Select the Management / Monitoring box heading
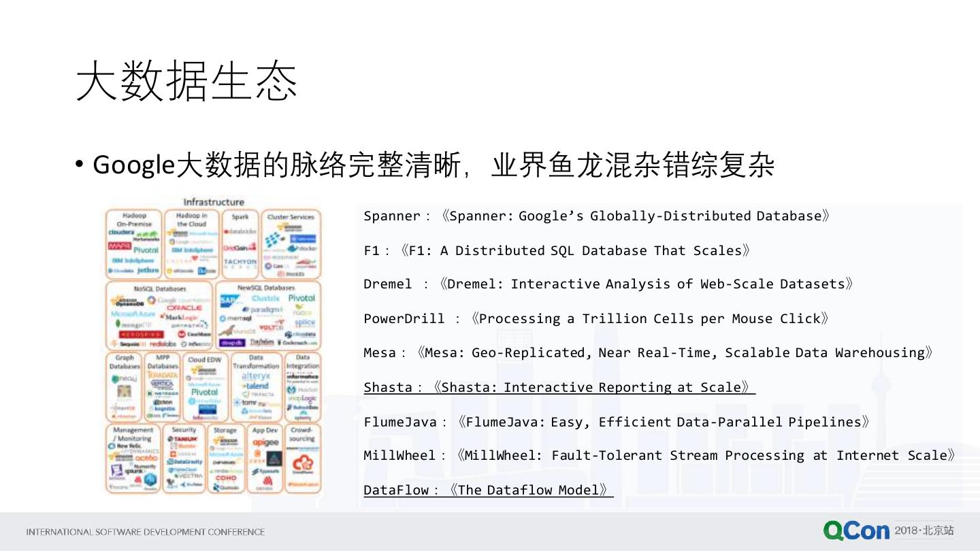 tap(133, 434)
